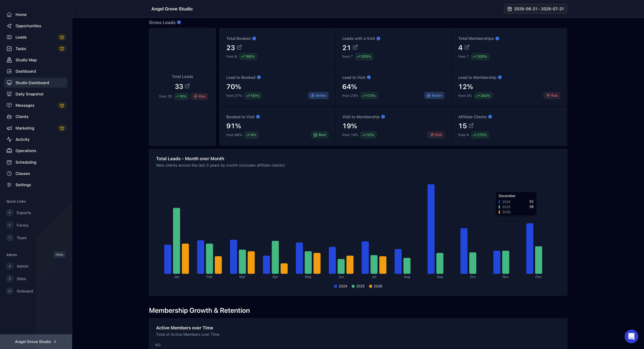Viewport: 644px width, 349px height.
Task: Click the info icon next to Leads with a Visit
Action: click(x=378, y=39)
